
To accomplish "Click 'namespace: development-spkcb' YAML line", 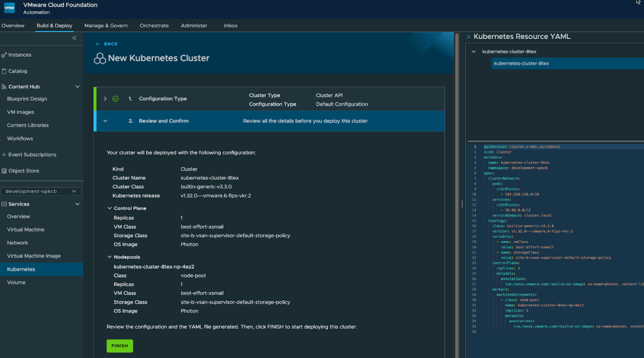I will pyautogui.click(x=517, y=168).
